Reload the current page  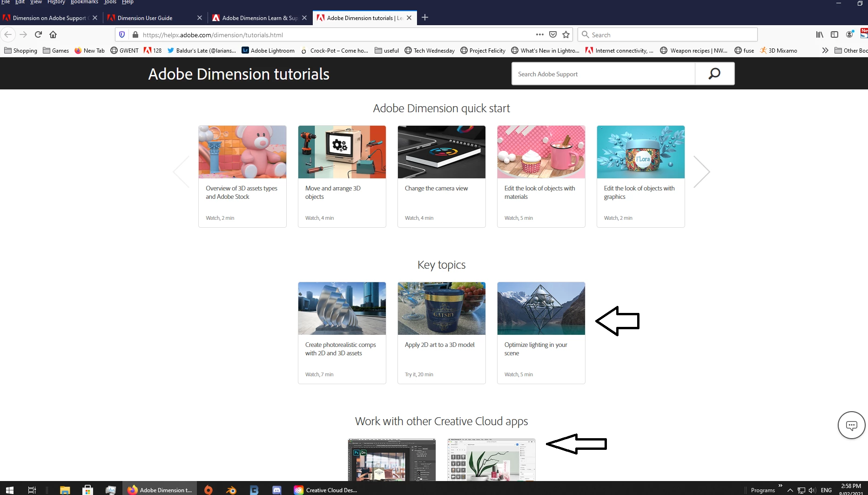pos(38,34)
